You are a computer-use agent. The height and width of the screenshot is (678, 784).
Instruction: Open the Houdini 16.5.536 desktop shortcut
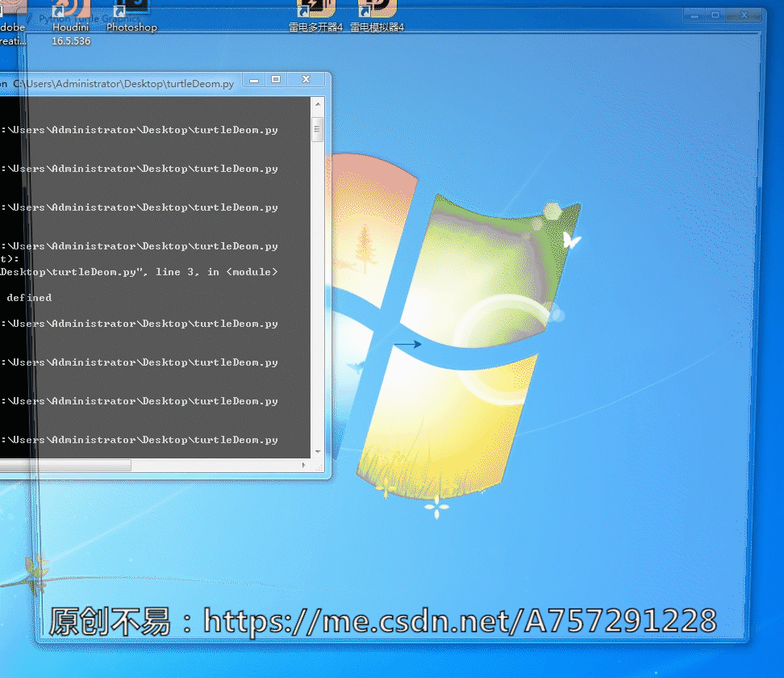point(71,23)
